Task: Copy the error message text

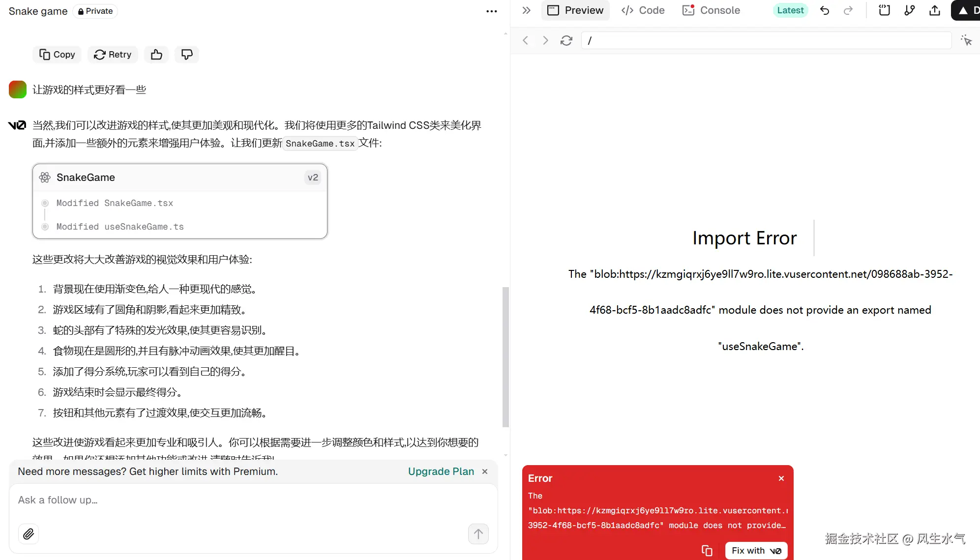Action: pyautogui.click(x=707, y=551)
